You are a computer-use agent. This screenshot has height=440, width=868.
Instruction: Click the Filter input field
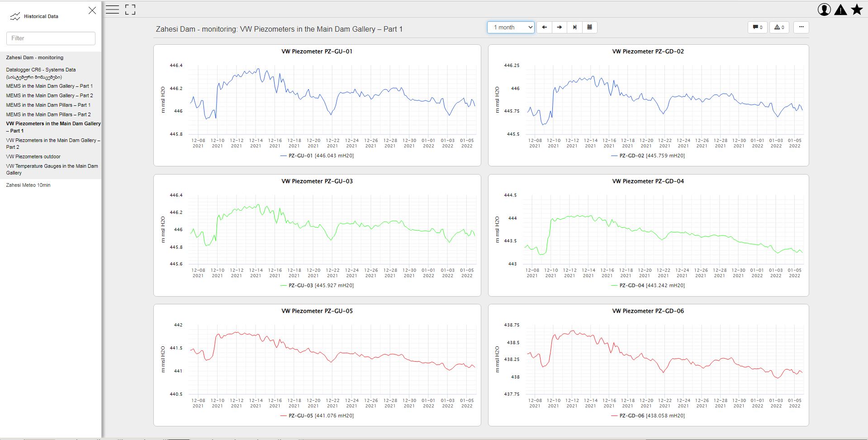[51, 38]
